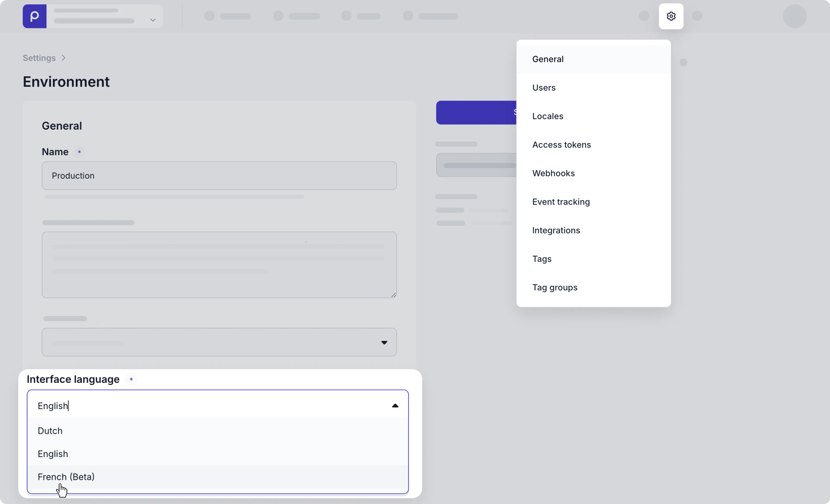This screenshot has width=830, height=504.
Task: Select Dutch as interface language
Action: [50, 430]
